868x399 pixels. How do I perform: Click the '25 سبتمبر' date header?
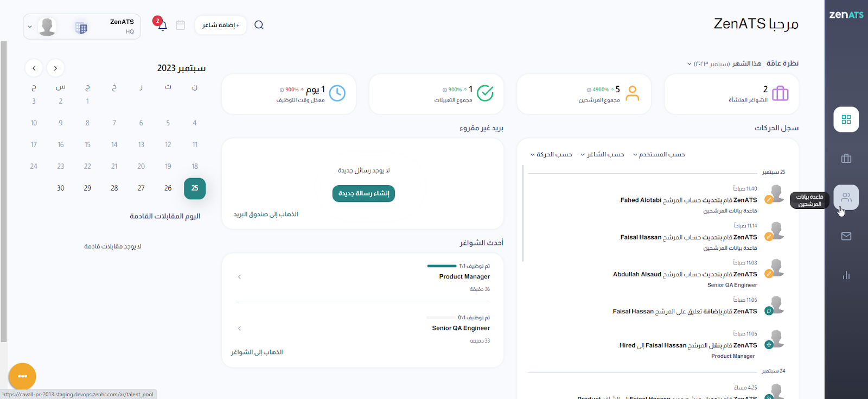(774, 172)
